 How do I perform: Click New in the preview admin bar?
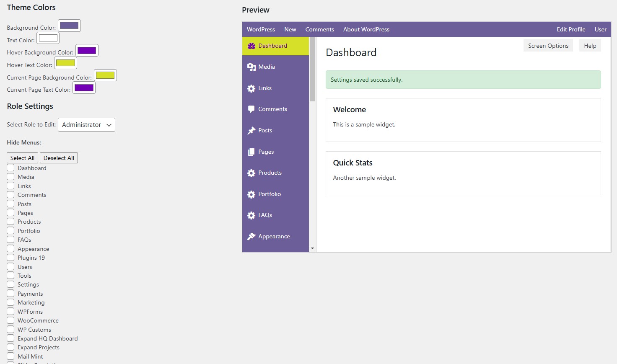tap(290, 29)
